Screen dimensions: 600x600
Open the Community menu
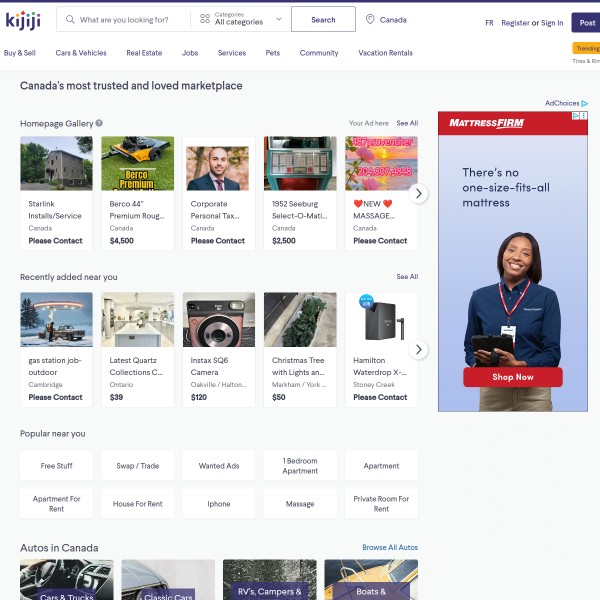pyautogui.click(x=319, y=53)
